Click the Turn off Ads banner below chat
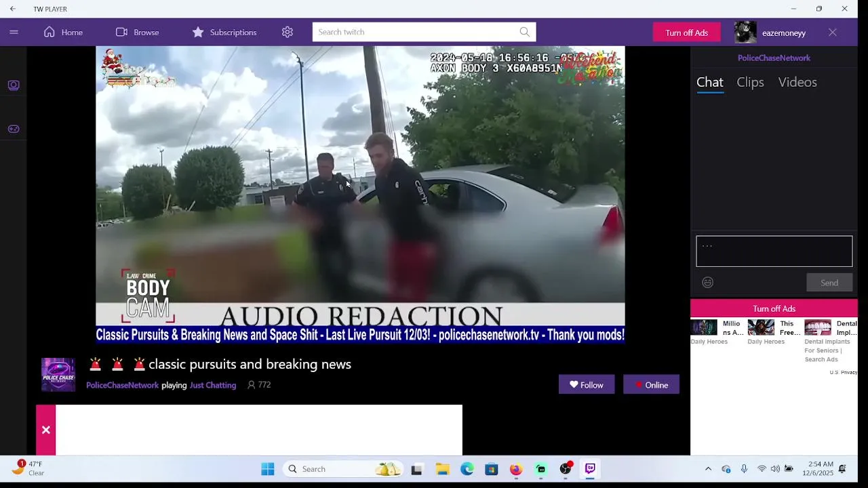Image resolution: width=868 pixels, height=488 pixels. (774, 308)
